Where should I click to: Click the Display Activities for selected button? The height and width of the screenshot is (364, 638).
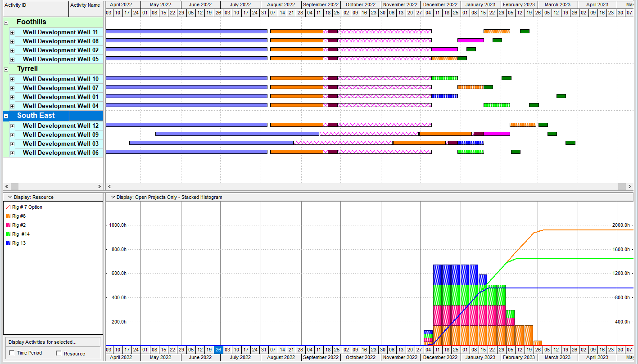52,342
